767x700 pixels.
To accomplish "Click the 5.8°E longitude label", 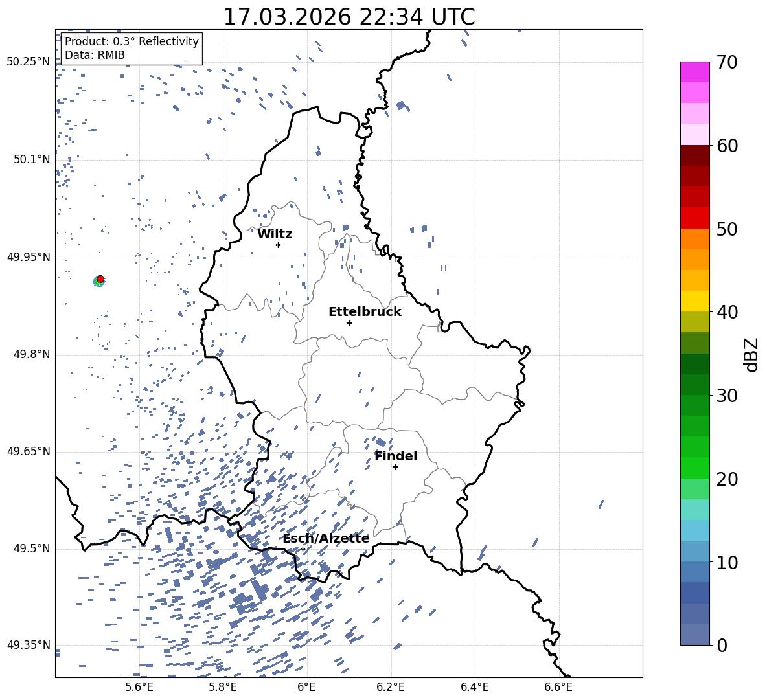I will (223, 687).
